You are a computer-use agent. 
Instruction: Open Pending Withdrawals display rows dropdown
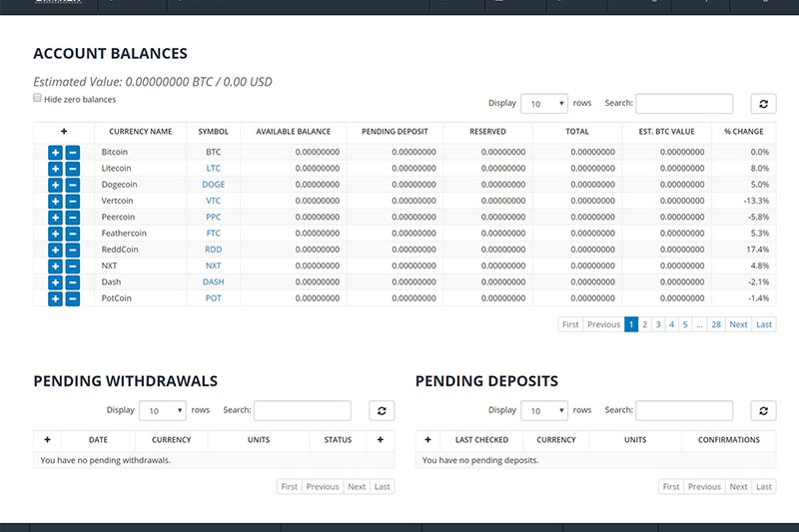tap(163, 410)
